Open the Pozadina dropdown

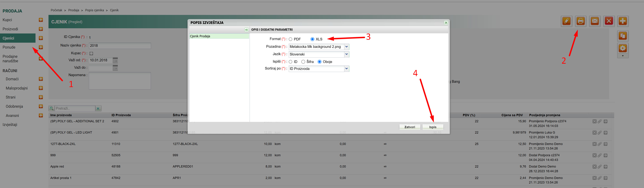(346, 47)
